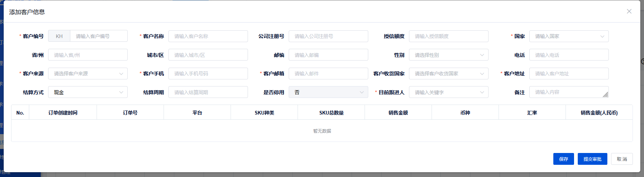The height and width of the screenshot is (177, 644).
Task: Click the 保存 button
Action: pos(563,159)
